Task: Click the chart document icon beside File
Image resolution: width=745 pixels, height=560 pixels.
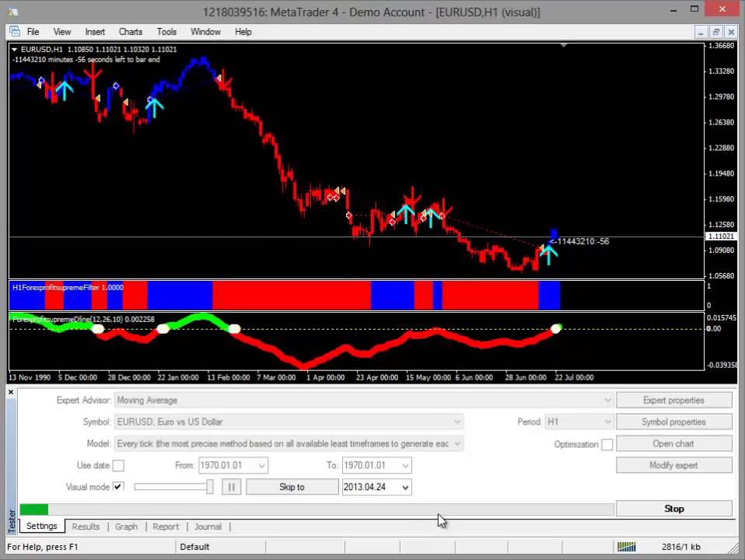Action: tap(15, 32)
